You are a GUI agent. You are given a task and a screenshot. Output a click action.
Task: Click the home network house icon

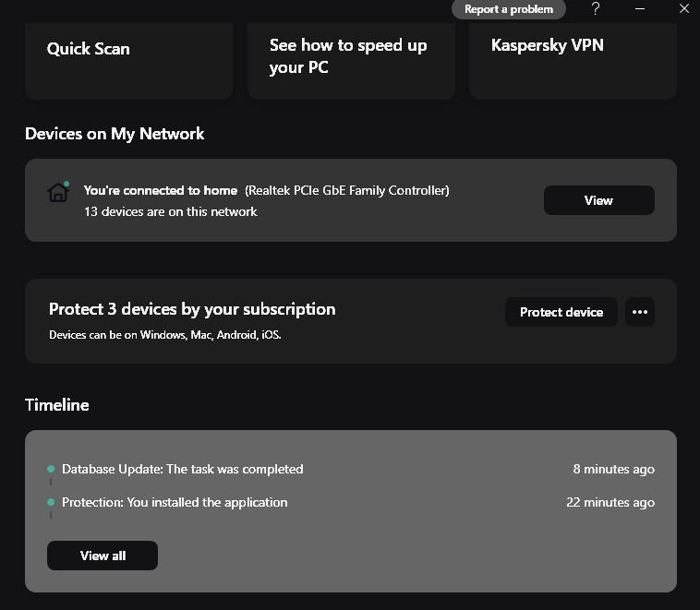[58, 192]
